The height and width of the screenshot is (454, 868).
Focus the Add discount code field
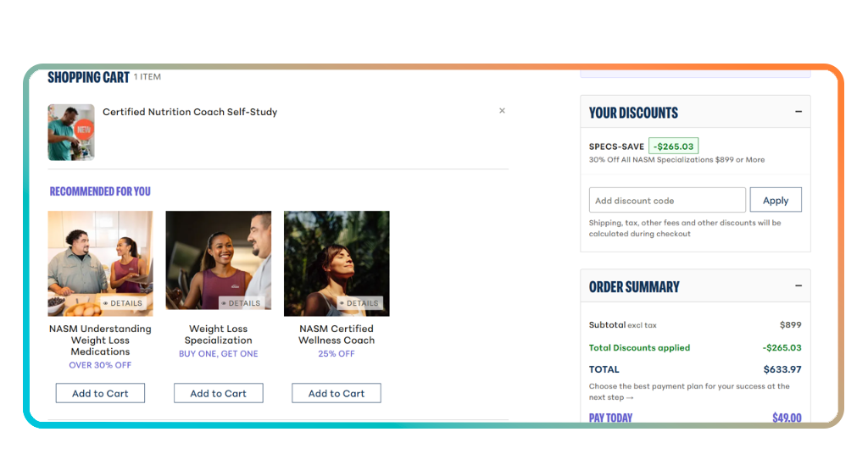[x=667, y=200]
